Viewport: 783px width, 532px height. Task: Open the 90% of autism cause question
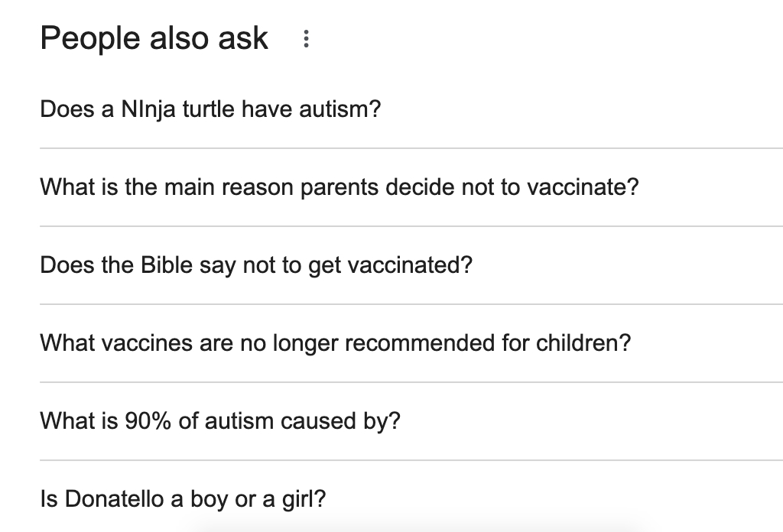point(220,421)
